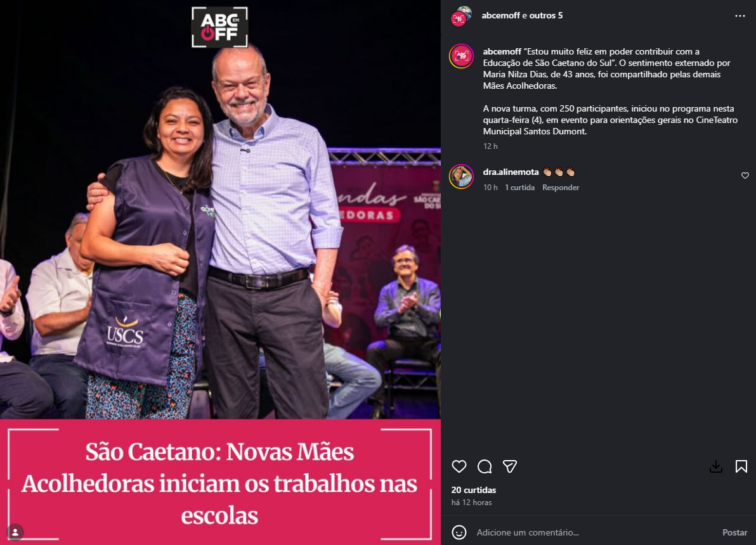Open dra.alinemota's profile picture
The width and height of the screenshot is (756, 545).
(x=462, y=176)
